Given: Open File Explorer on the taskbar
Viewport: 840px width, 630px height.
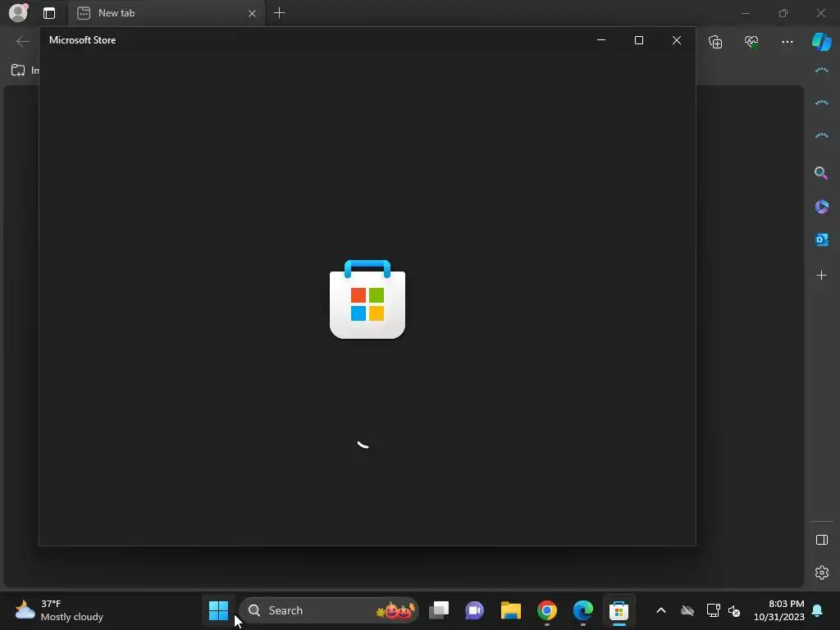Looking at the screenshot, I should click(510, 610).
